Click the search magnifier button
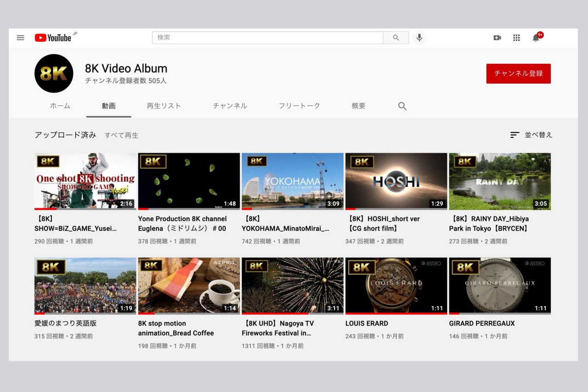The image size is (588, 392). (396, 38)
